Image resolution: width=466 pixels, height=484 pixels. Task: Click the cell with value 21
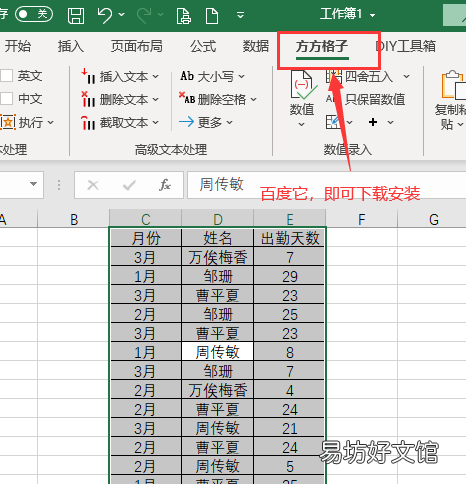[289, 428]
